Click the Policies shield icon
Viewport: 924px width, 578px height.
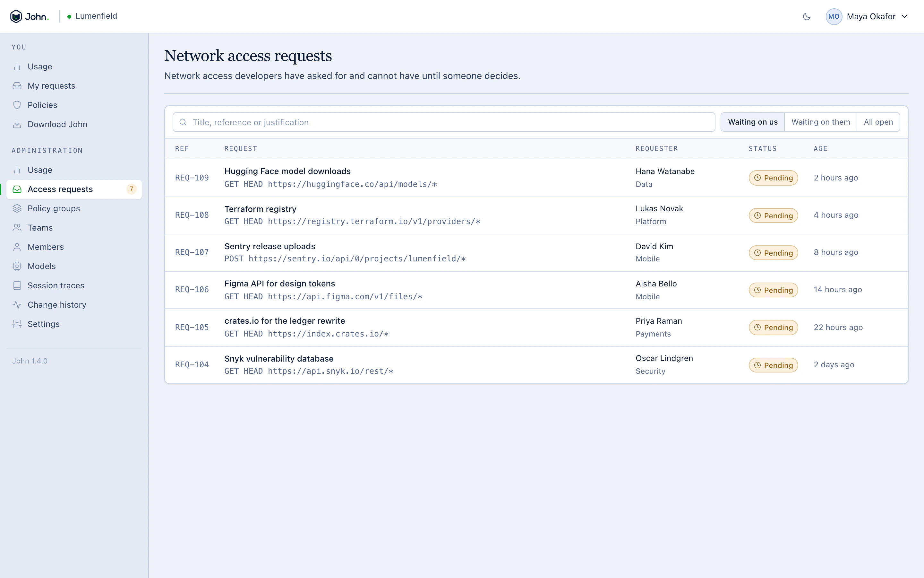(x=17, y=105)
